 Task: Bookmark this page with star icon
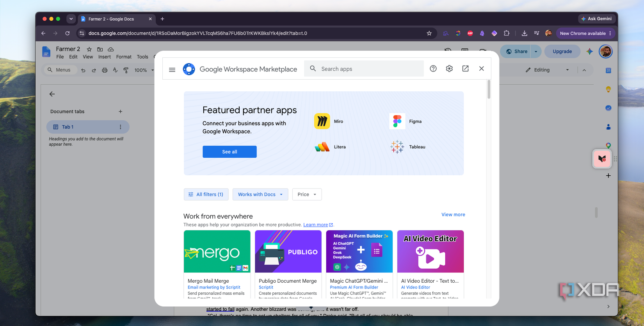coord(429,33)
